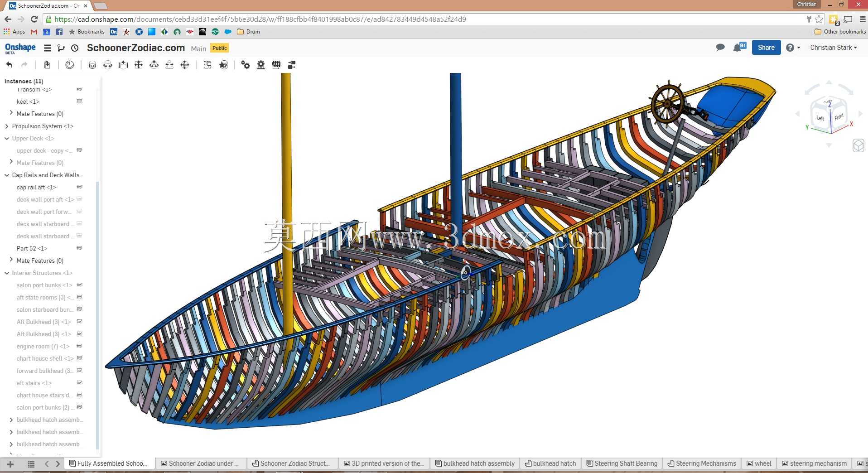Collapse Upper Deck <1>

pos(7,139)
